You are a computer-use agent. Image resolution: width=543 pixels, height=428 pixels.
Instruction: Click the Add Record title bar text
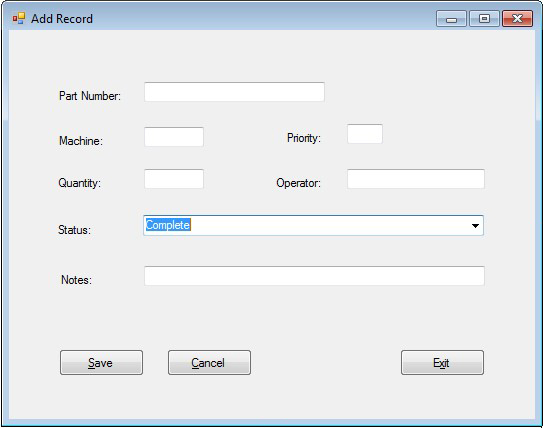[62, 19]
